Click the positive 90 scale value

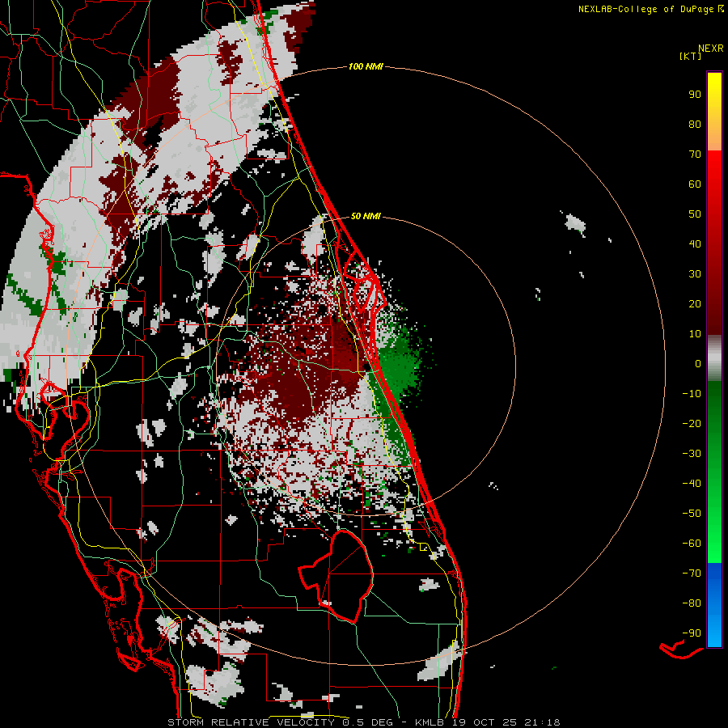695,95
